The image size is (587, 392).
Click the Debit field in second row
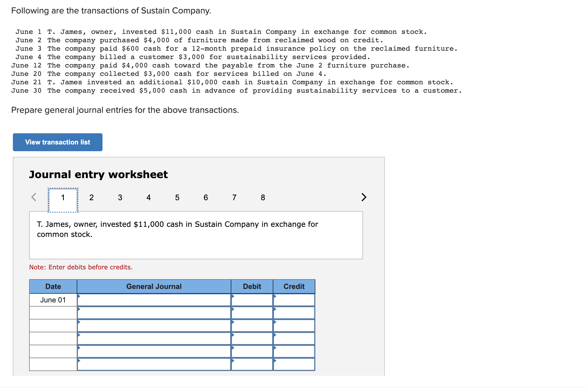point(252,313)
